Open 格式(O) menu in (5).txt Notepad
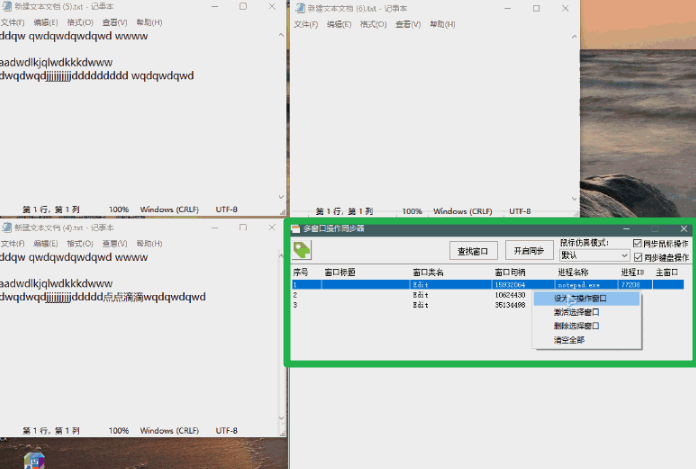Screen dimensions: 696x469 [x=80, y=22]
